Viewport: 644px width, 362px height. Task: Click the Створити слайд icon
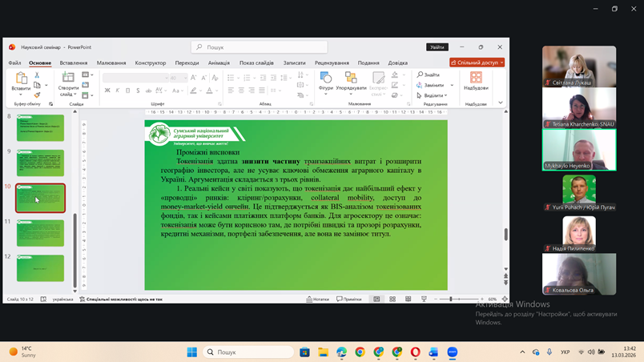click(x=68, y=78)
